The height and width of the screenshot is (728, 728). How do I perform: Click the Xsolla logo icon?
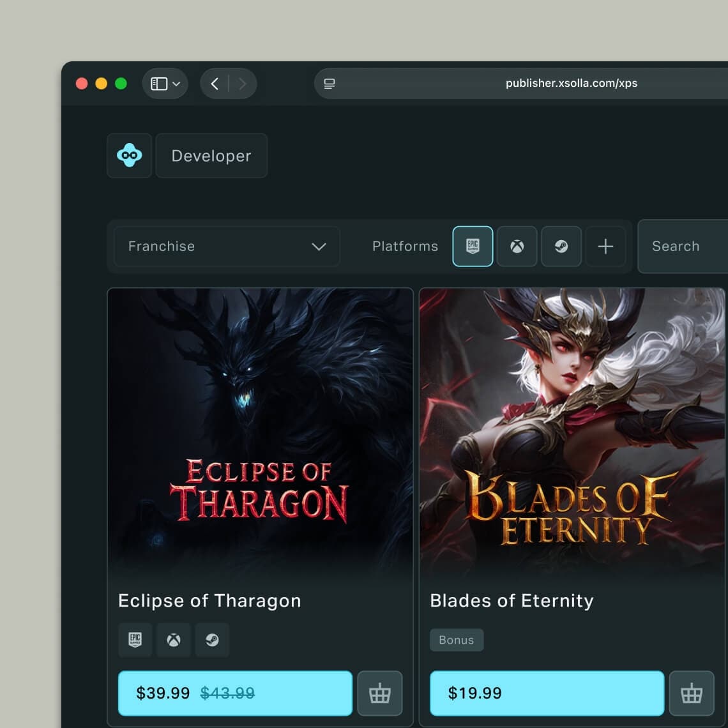130,155
